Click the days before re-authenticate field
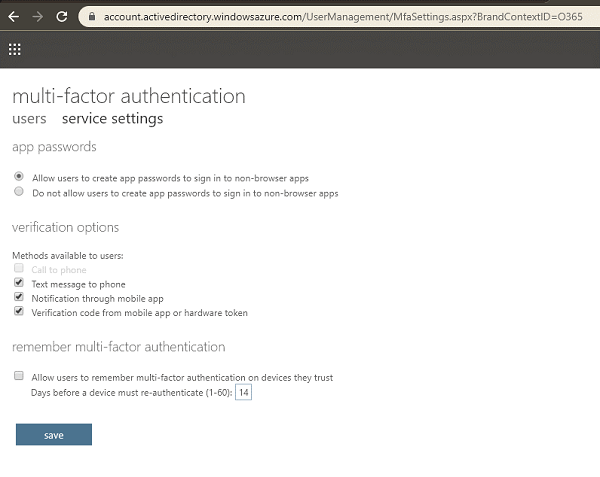 pyautogui.click(x=243, y=392)
